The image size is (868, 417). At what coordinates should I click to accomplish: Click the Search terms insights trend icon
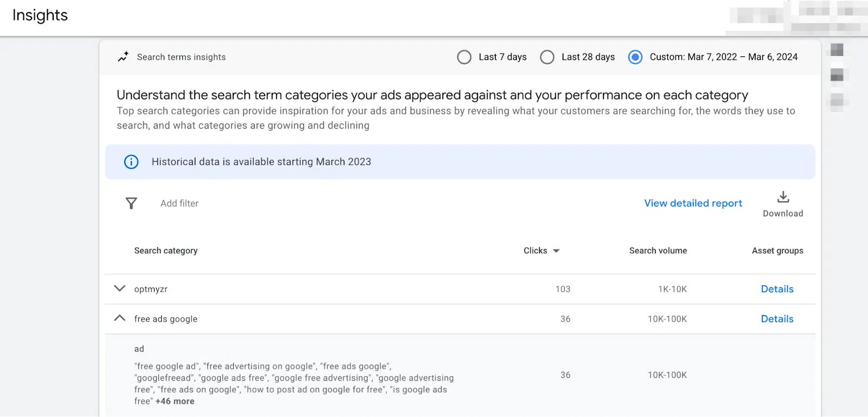click(123, 57)
